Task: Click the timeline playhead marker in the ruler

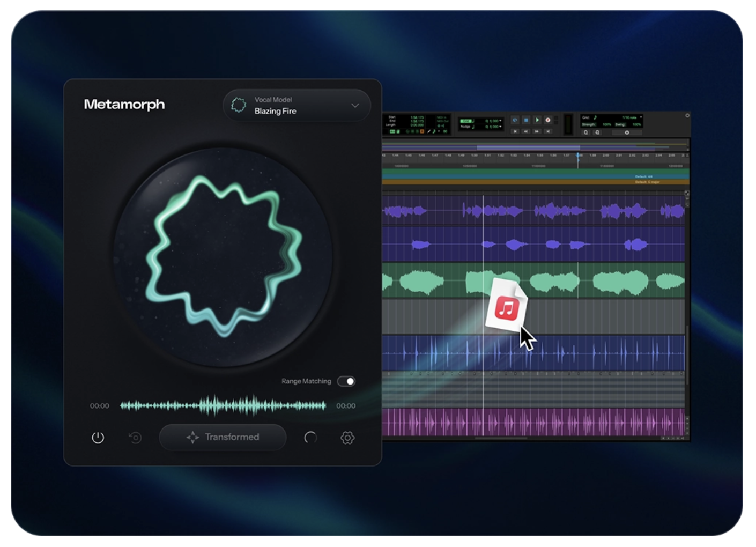Action: point(578,156)
